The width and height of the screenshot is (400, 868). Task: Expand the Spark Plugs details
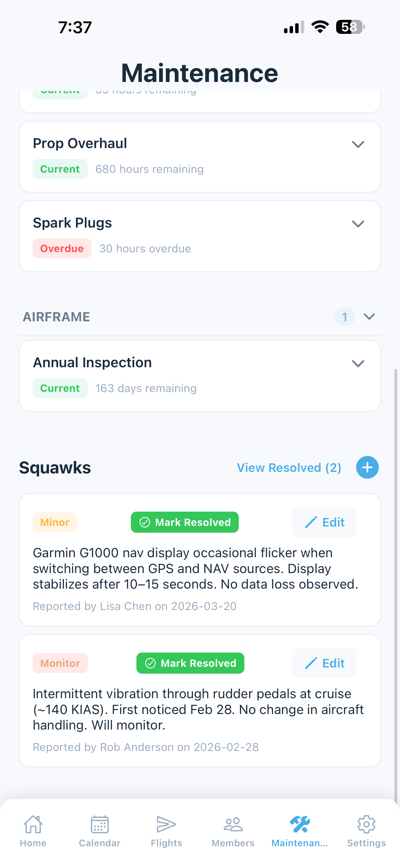[358, 223]
